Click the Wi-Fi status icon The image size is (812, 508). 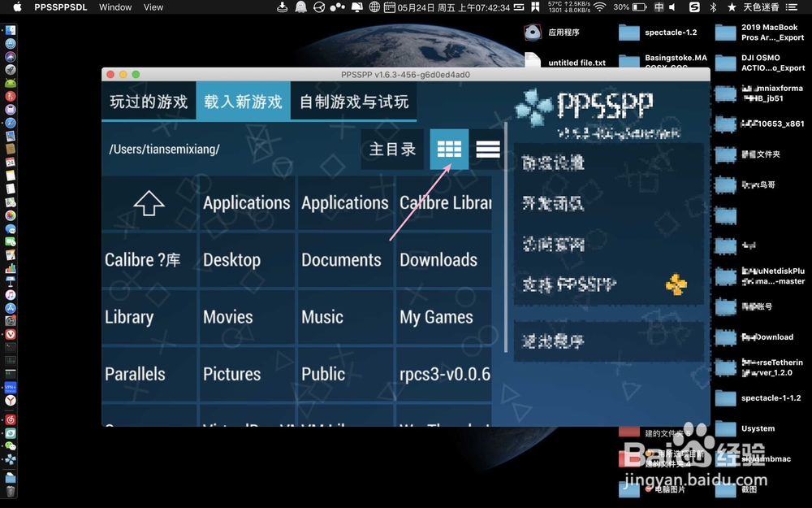[600, 7]
